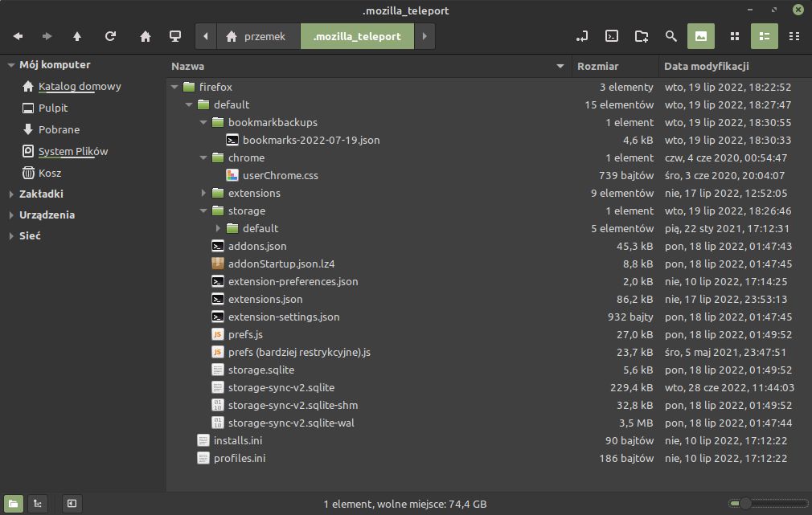Expand the Urządzenia section
Viewport: 812px width, 515px height.
click(11, 215)
